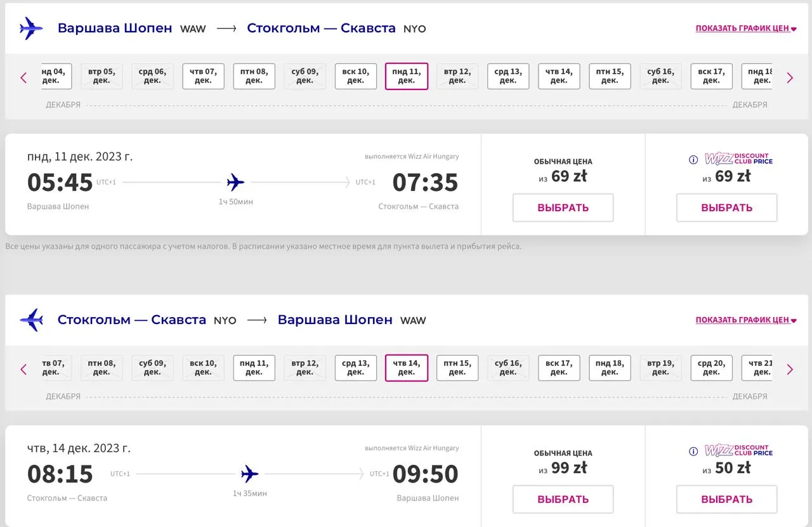The width and height of the screenshot is (812, 527).
Task: Choose regular 99 zł return fare
Action: 563,499
